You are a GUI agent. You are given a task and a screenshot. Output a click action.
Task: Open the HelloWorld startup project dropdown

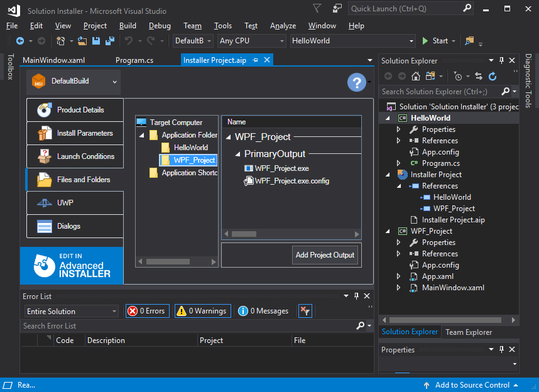coord(352,41)
